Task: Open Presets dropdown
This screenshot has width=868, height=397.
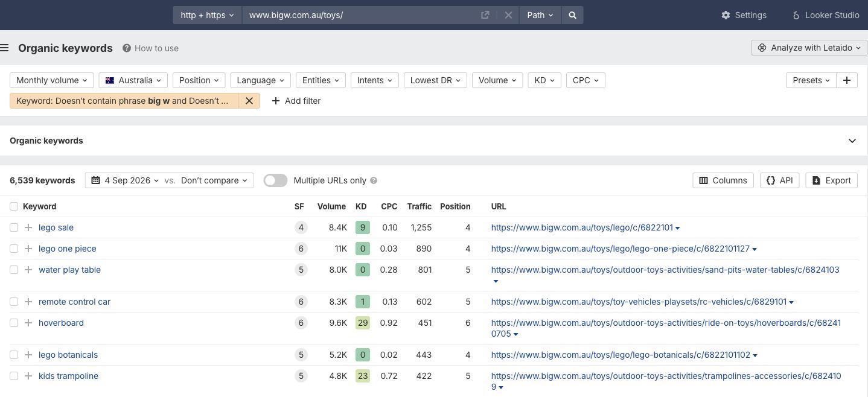Action: pos(811,80)
